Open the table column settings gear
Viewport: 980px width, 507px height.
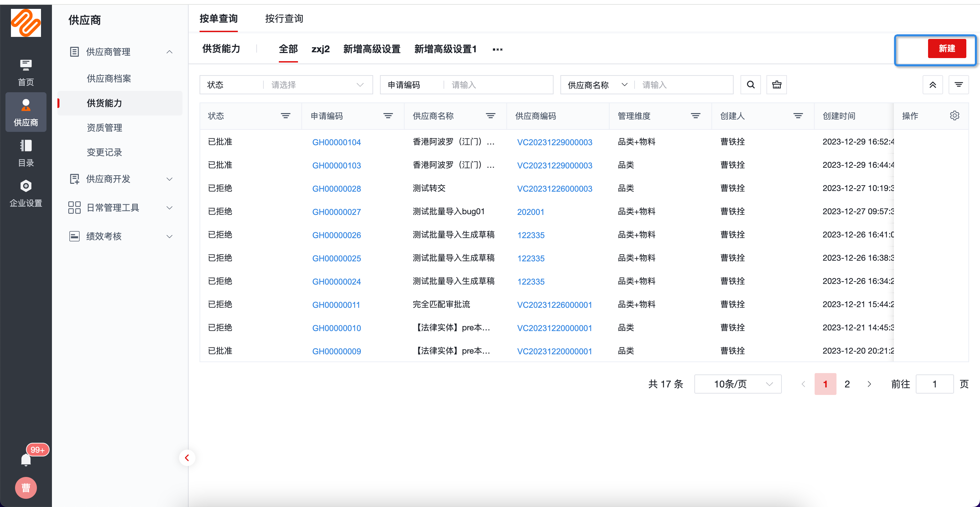pos(954,115)
